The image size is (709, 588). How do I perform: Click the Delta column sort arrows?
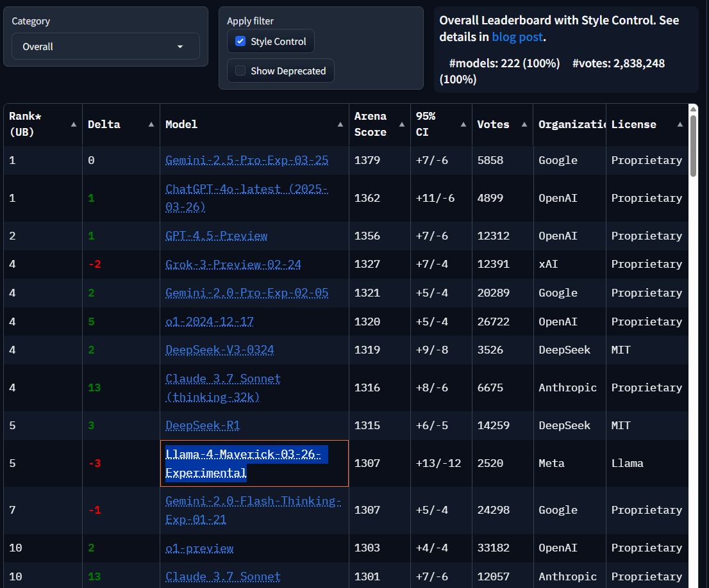(151, 124)
